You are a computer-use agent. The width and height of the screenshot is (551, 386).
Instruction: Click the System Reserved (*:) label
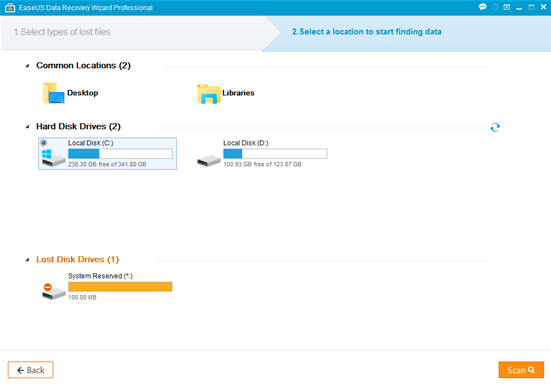pyautogui.click(x=101, y=276)
